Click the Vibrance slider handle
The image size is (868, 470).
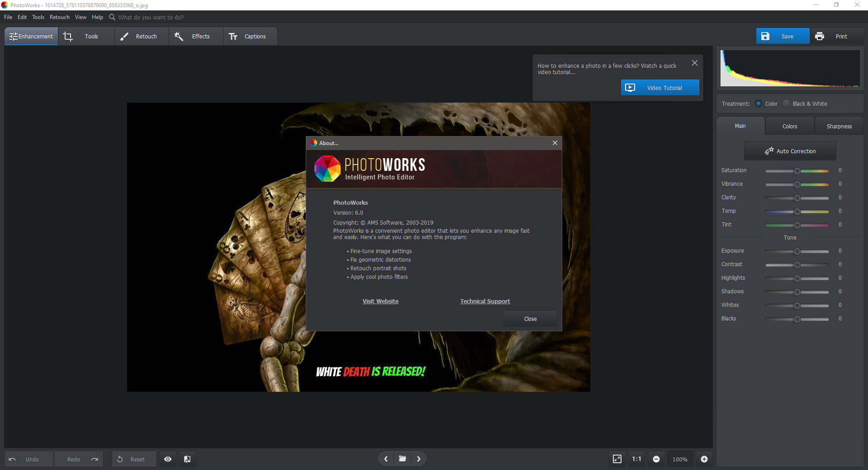click(797, 184)
